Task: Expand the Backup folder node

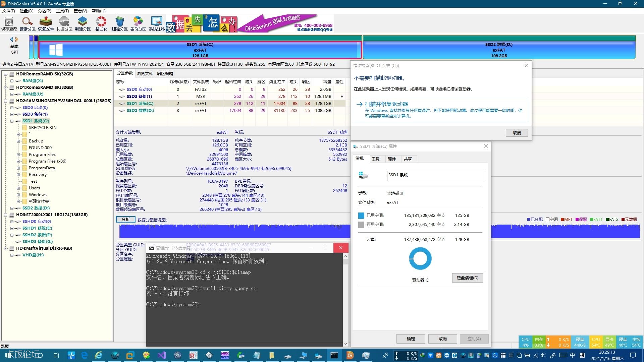Action: [x=18, y=141]
